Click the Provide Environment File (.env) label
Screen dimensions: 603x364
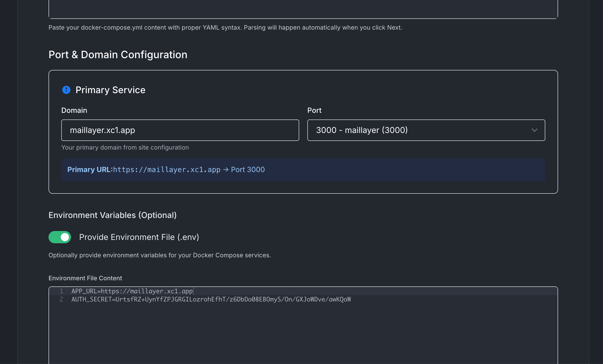tap(139, 237)
